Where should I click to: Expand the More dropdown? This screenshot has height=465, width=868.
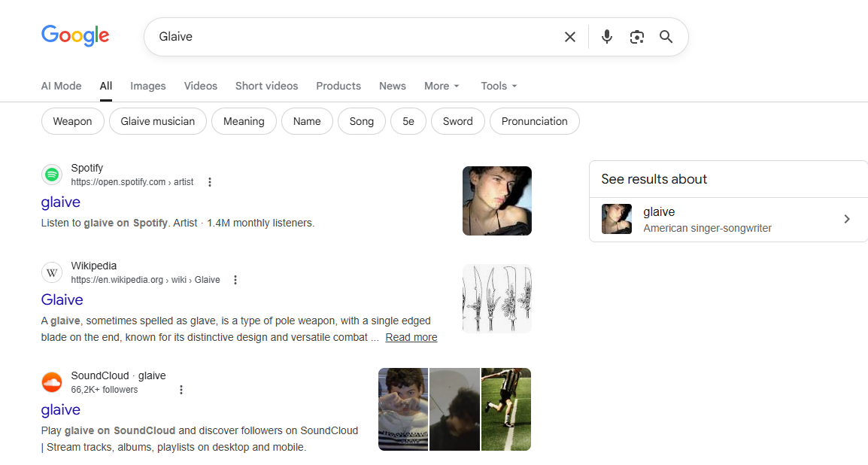442,86
